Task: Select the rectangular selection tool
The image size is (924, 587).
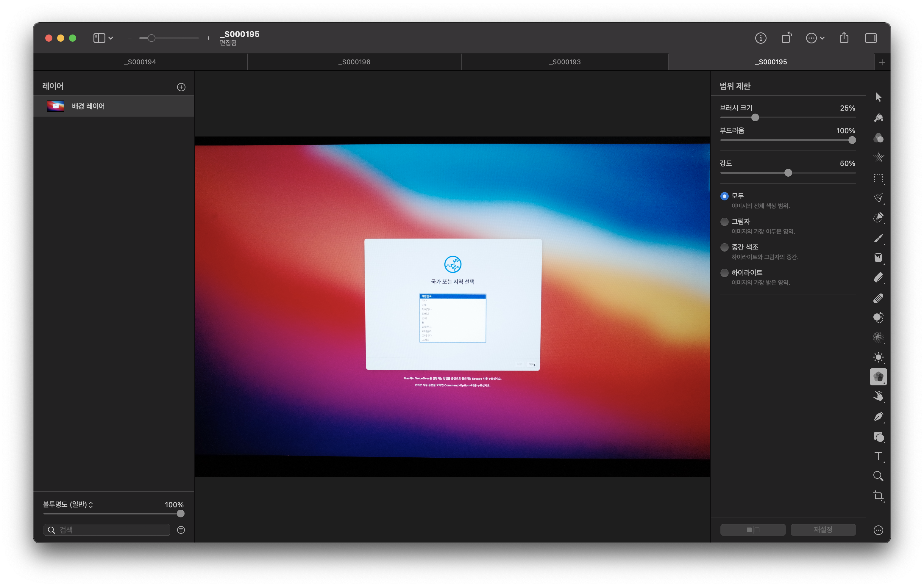Action: pyautogui.click(x=878, y=178)
